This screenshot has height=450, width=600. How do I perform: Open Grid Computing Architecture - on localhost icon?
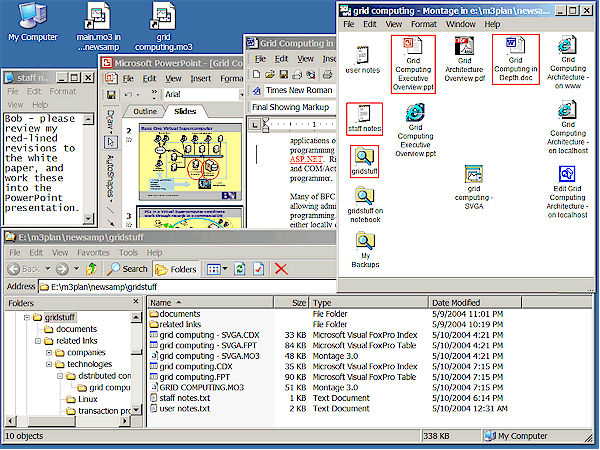[567, 127]
